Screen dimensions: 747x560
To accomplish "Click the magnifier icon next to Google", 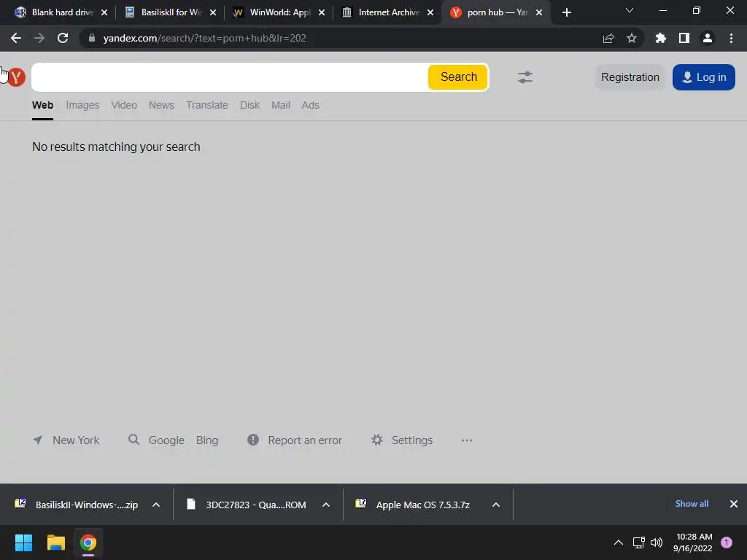I will (134, 440).
